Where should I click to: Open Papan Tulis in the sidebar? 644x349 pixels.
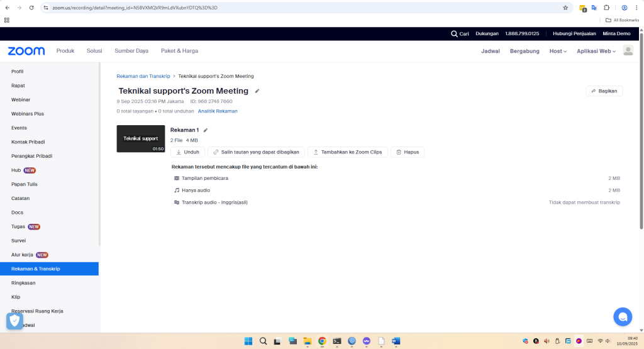tap(24, 184)
